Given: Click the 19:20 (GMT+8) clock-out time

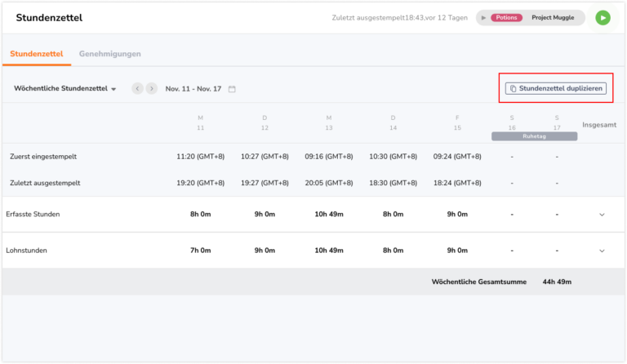Looking at the screenshot, I should click(x=200, y=183).
